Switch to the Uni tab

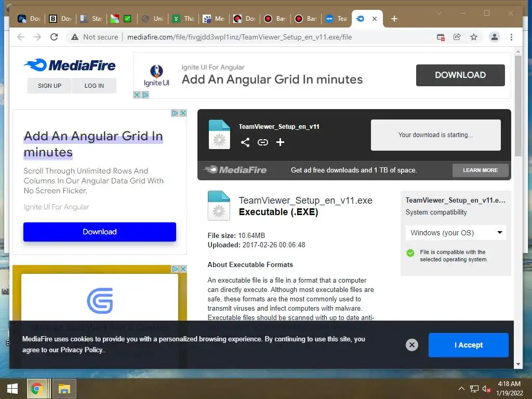point(153,19)
